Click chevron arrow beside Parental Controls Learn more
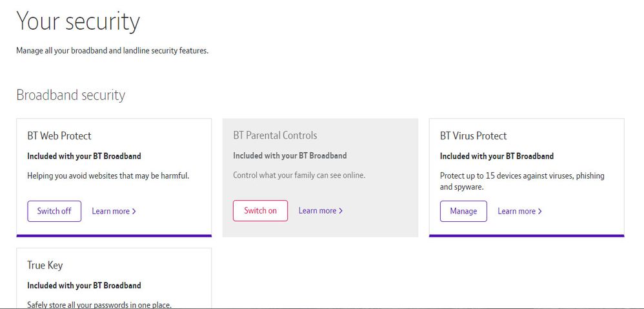The image size is (644, 309). pyautogui.click(x=341, y=211)
